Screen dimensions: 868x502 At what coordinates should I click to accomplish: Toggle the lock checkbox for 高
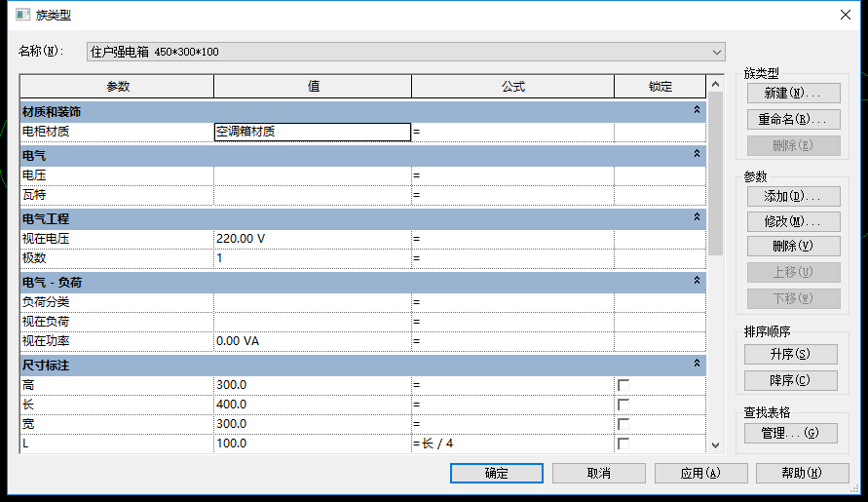point(623,385)
